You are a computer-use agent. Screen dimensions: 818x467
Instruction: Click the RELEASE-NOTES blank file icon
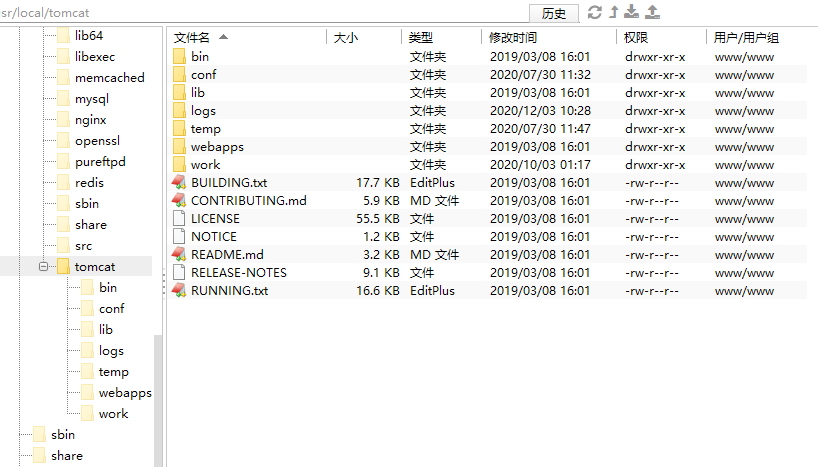tap(179, 272)
